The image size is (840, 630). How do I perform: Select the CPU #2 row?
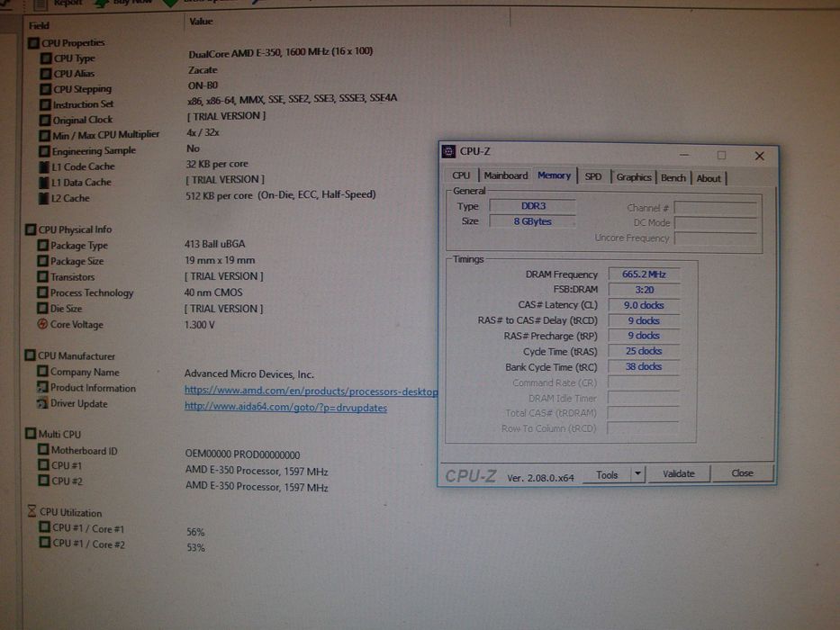tap(183, 482)
